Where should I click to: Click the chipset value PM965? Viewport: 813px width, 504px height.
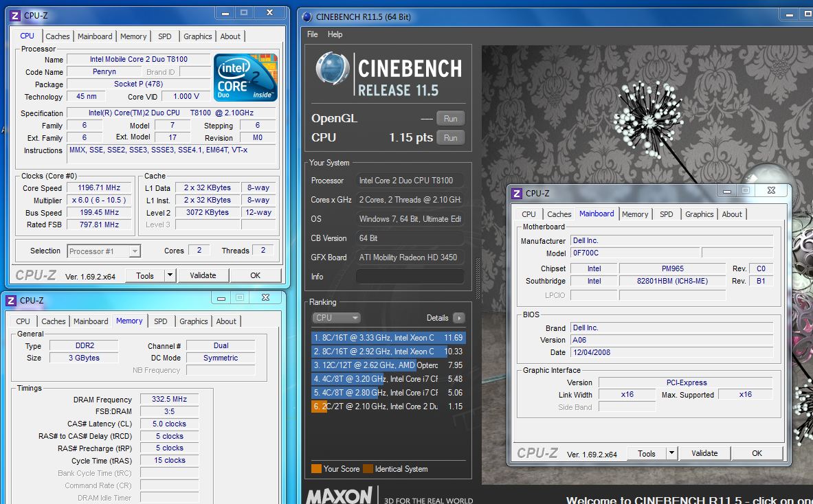click(x=673, y=268)
